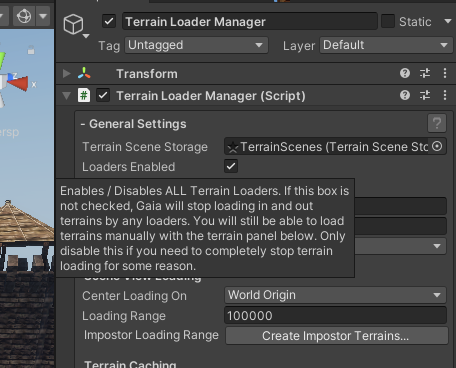Open cube icon selection dropdown arrow
456x368 pixels.
86,36
